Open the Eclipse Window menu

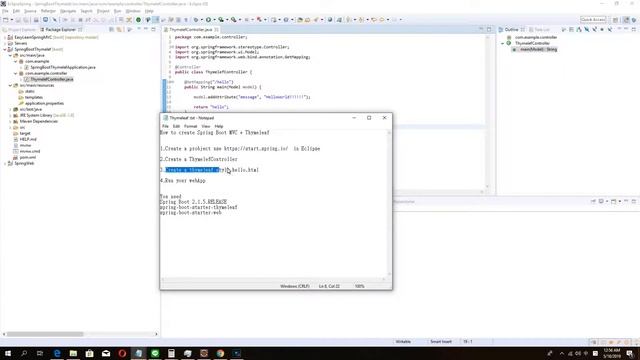[x=133, y=11]
